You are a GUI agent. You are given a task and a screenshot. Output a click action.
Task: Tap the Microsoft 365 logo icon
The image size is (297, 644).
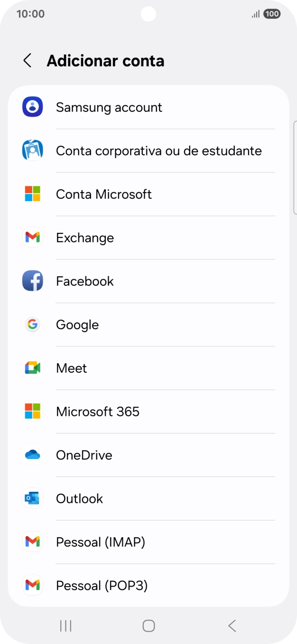tap(33, 412)
